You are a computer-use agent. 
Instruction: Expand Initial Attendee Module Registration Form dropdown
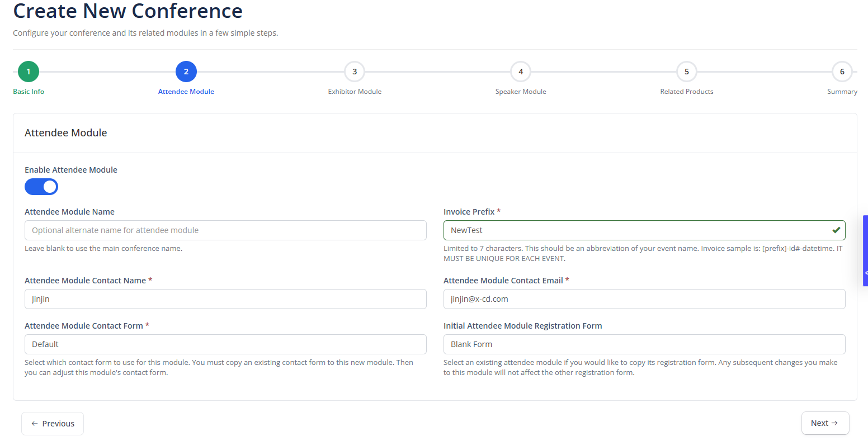click(x=644, y=344)
